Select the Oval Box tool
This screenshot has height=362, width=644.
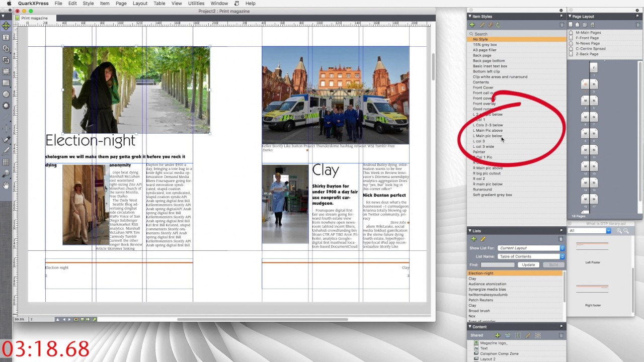pyautogui.click(x=6, y=94)
